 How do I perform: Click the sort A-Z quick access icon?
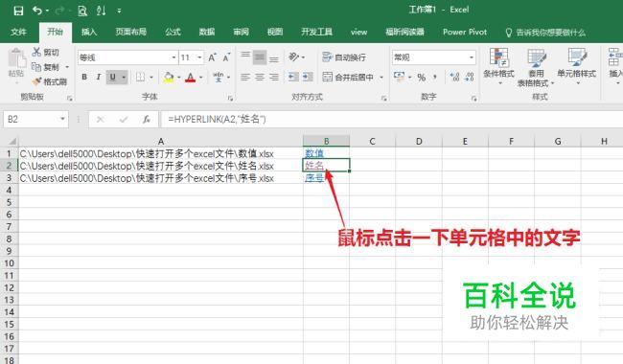pyautogui.click(x=101, y=11)
